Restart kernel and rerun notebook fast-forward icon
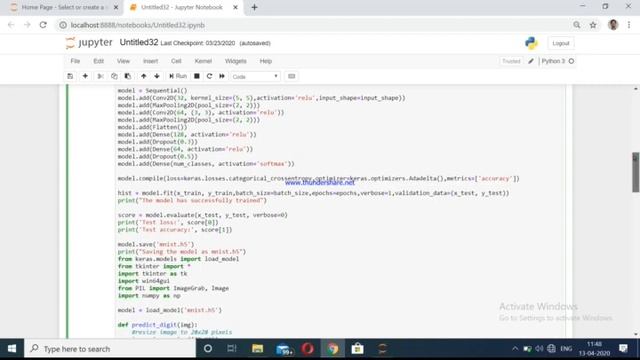640x360 pixels. tap(222, 76)
